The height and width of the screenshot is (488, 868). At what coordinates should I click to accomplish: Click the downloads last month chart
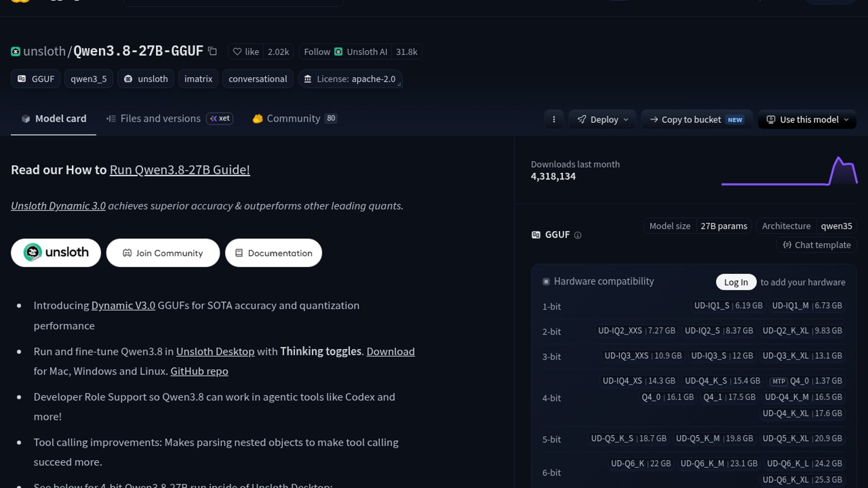pos(789,171)
